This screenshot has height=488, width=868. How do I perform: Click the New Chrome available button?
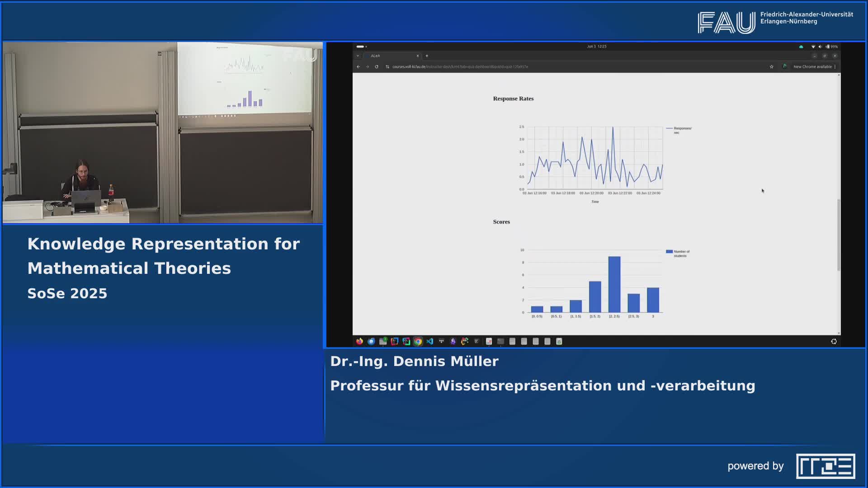click(812, 67)
